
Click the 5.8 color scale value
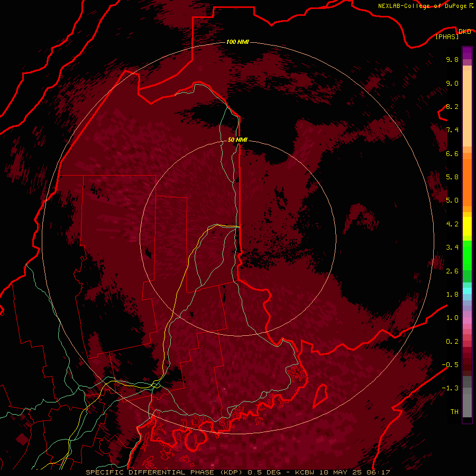coord(452,177)
